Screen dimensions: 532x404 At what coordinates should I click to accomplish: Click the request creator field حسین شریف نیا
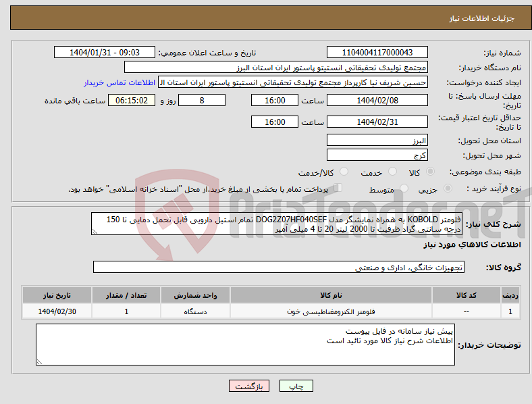293,82
